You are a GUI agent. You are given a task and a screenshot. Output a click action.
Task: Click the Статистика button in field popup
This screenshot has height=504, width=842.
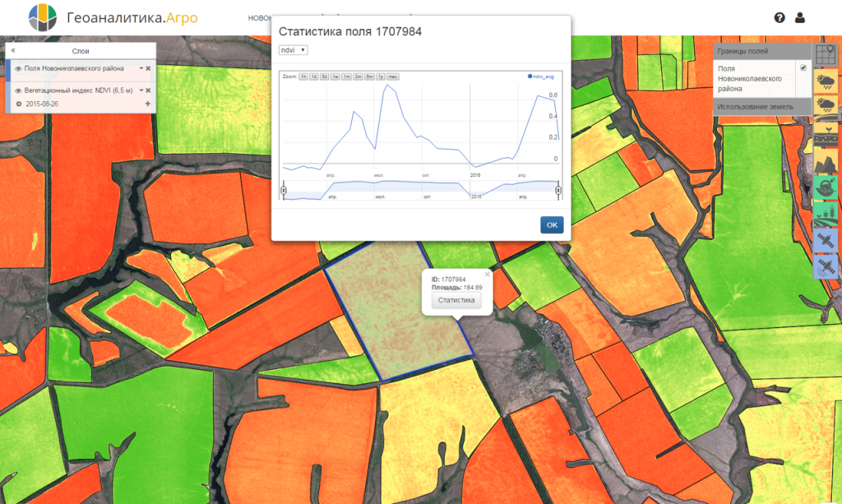coord(456,300)
